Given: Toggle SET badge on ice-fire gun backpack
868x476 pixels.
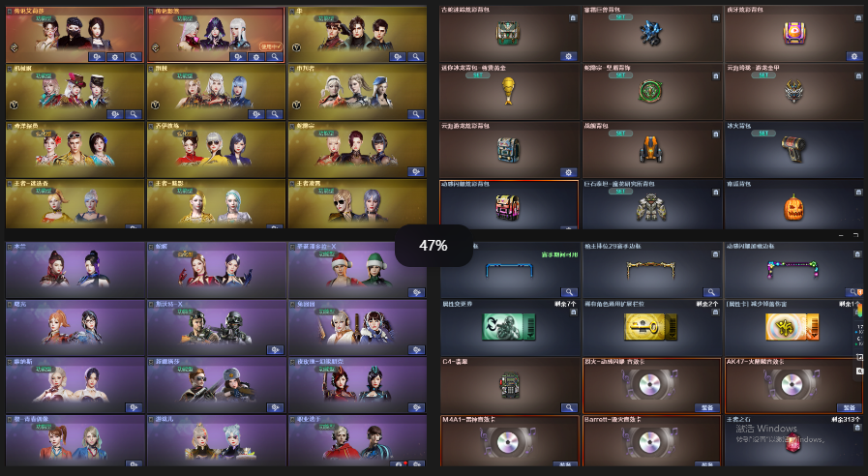Looking at the screenshot, I should coord(763,134).
